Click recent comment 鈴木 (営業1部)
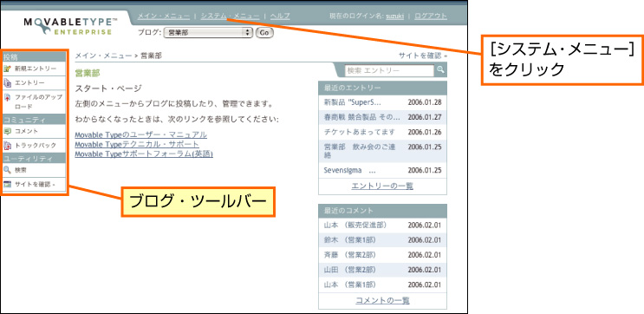 click(x=349, y=240)
